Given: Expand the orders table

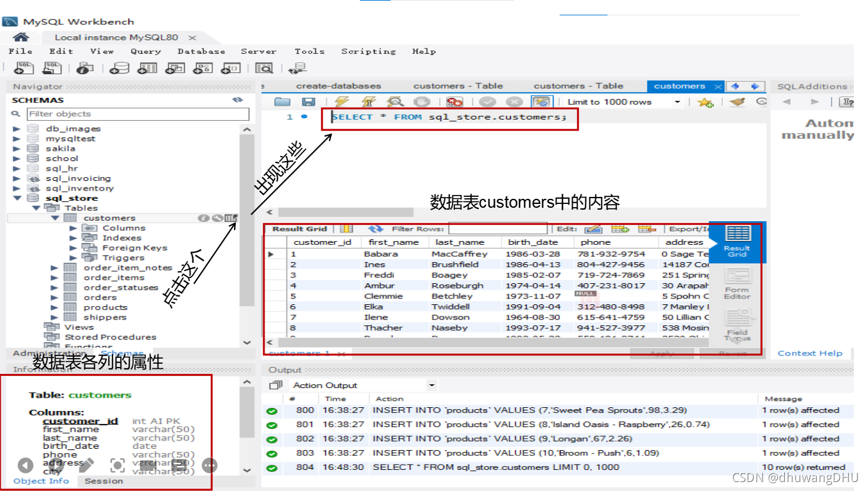Looking at the screenshot, I should (55, 297).
